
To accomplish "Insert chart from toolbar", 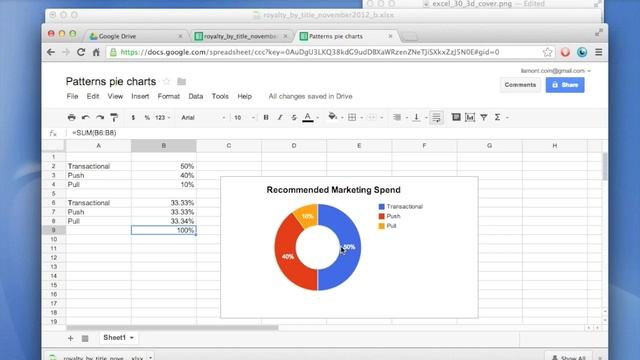I will click(x=470, y=118).
